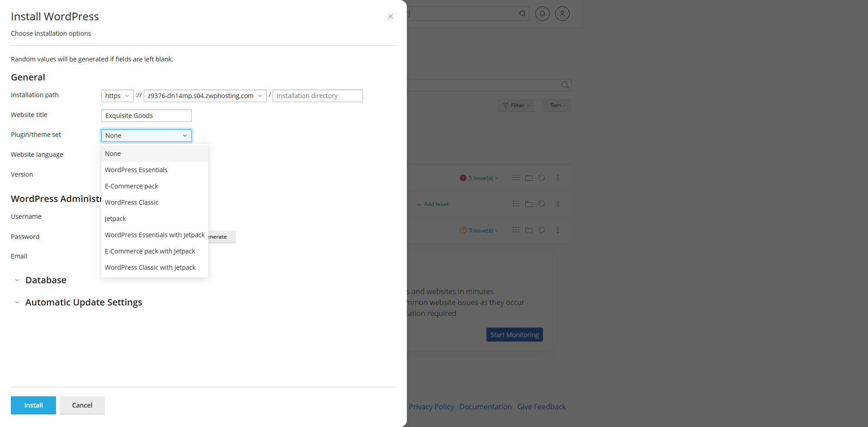Click Add label link

(x=433, y=204)
